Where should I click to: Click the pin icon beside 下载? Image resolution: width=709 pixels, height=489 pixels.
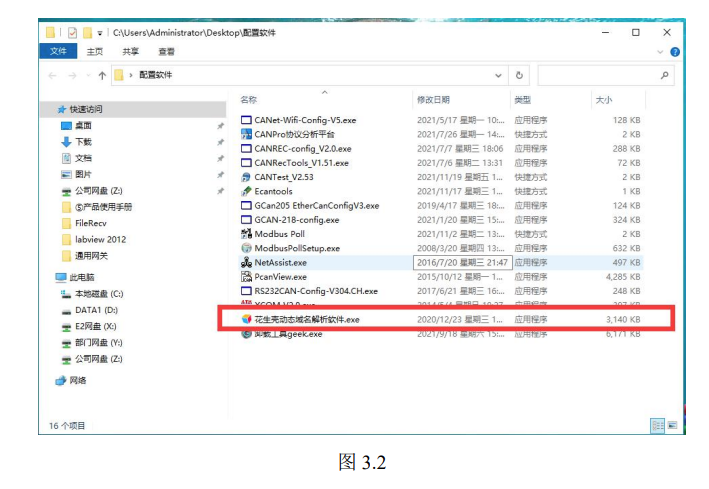(220, 142)
